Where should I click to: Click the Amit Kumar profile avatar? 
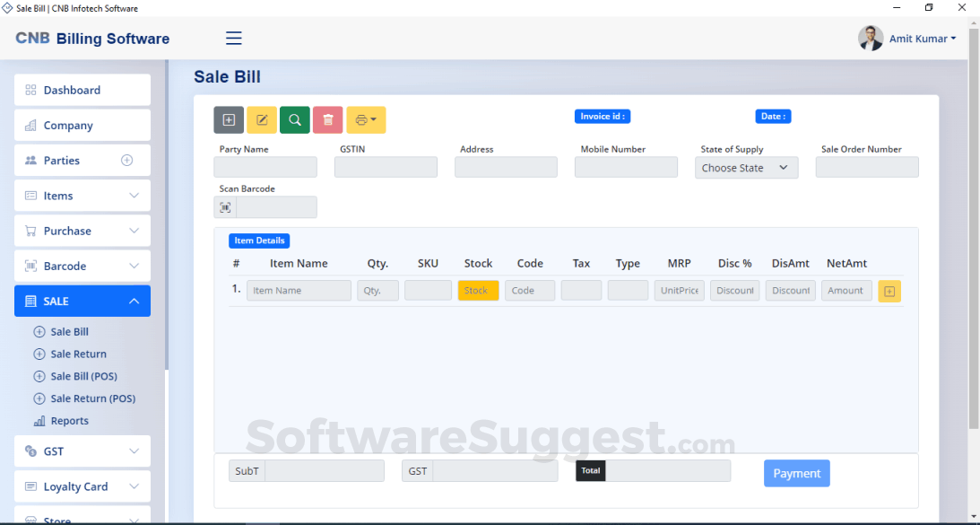point(871,39)
